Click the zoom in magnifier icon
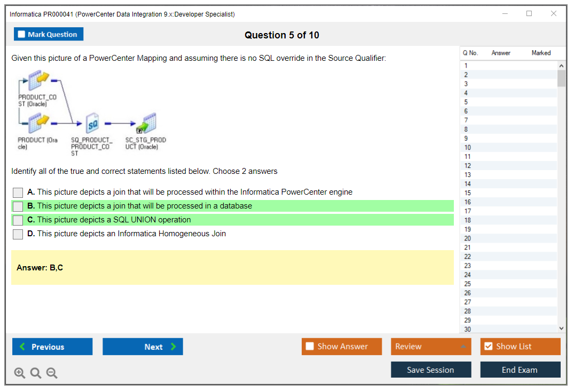574x392 pixels. click(x=20, y=373)
